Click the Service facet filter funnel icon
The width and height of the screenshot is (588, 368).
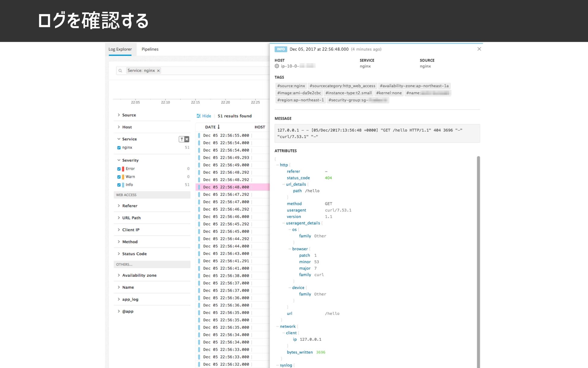coord(182,139)
